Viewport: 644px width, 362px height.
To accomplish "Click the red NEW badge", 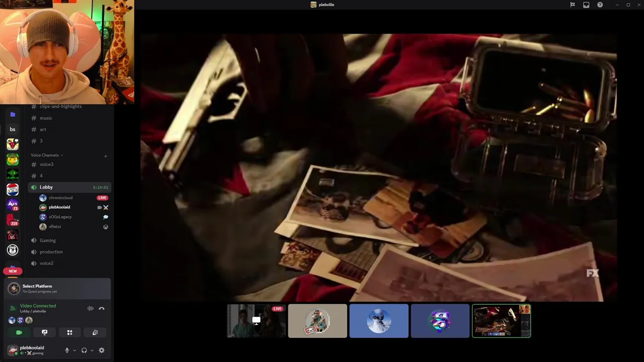I will point(13,271).
